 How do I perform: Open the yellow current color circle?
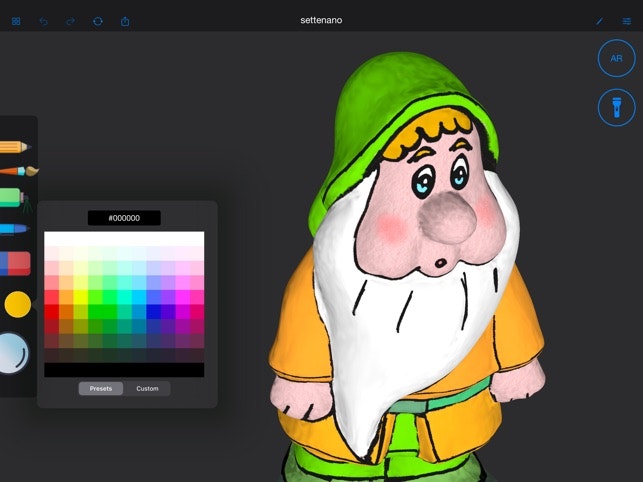point(18,304)
